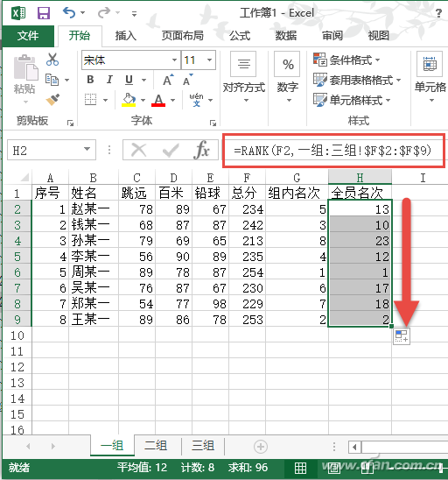448x480 pixels.
Task: Expand Cell Styles (单元格样式) menu
Action: [352, 100]
